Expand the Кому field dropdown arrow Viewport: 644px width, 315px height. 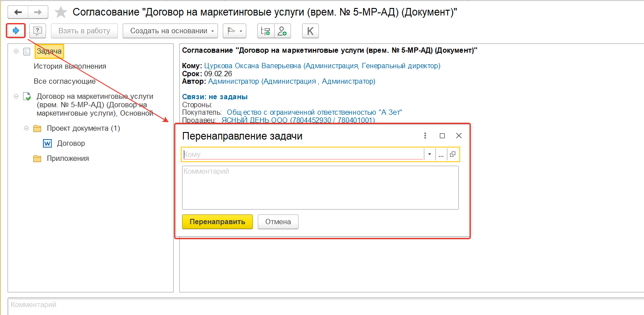[x=429, y=154]
